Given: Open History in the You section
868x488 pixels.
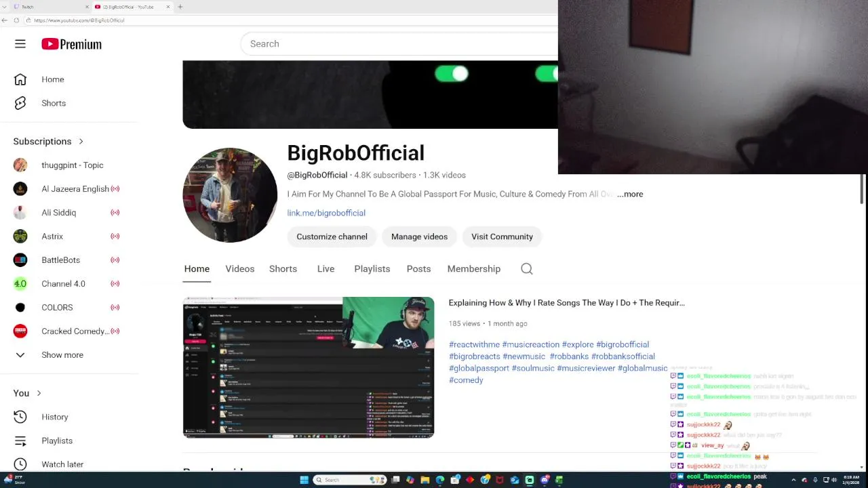Looking at the screenshot, I should [x=54, y=417].
